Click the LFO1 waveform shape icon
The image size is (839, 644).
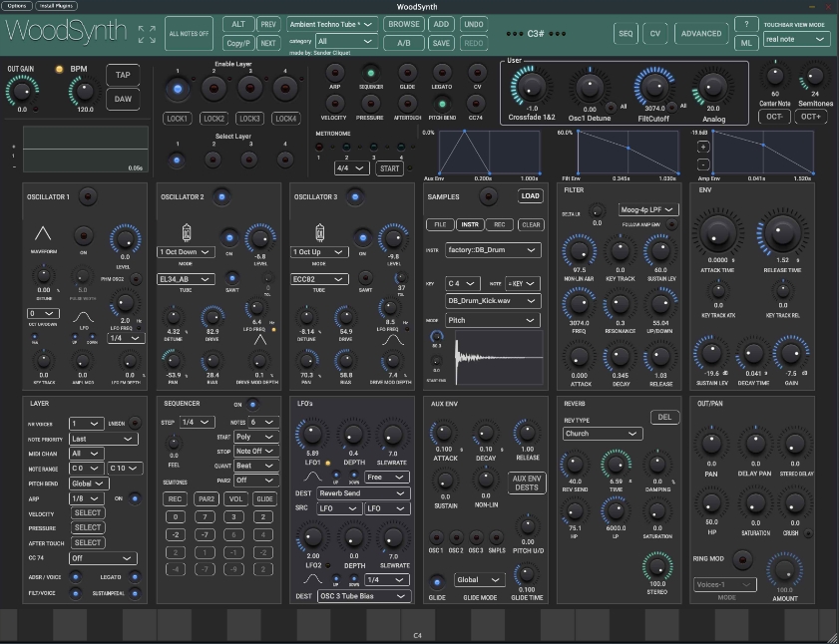(312, 478)
